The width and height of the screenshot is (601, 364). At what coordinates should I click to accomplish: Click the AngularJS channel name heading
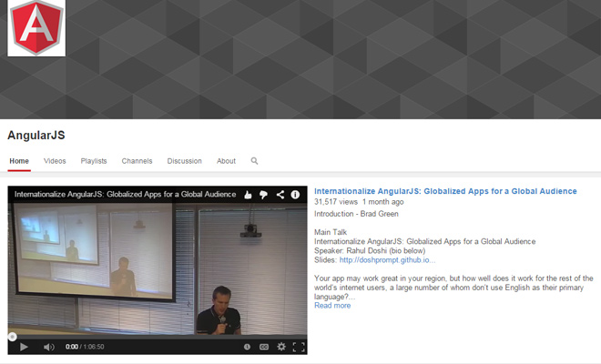click(x=36, y=136)
